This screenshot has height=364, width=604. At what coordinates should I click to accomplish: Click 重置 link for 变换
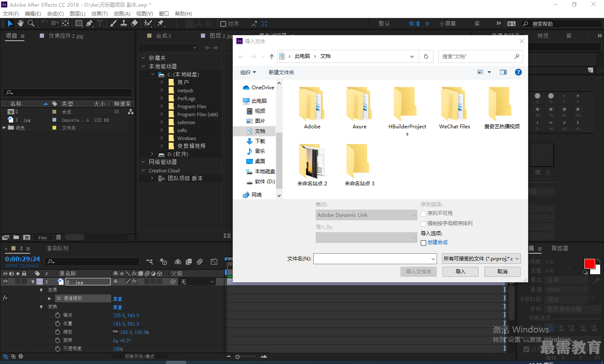(117, 307)
